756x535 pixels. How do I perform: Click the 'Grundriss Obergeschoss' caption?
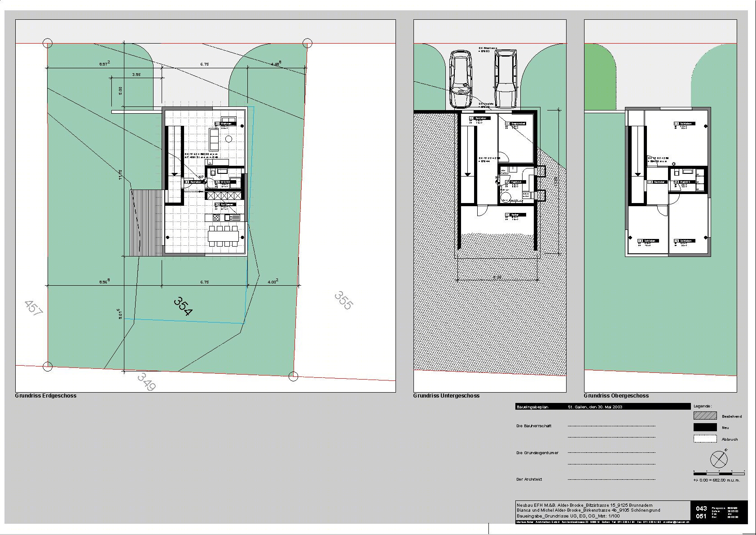coord(616,396)
